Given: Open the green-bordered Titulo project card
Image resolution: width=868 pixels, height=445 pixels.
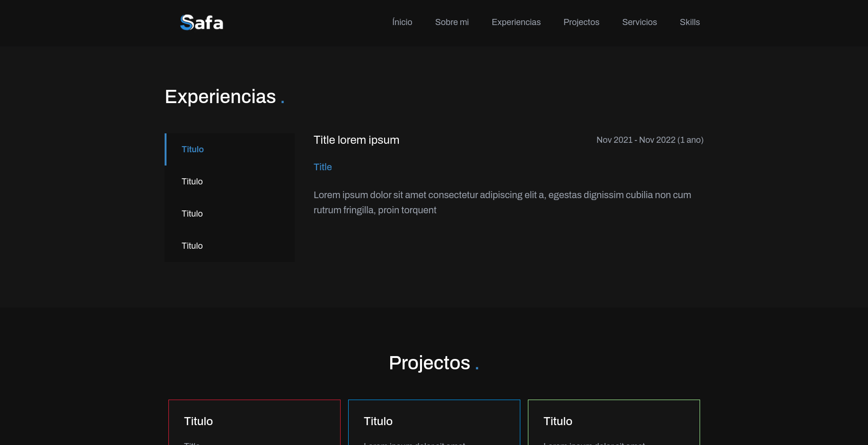Looking at the screenshot, I should 614,421.
